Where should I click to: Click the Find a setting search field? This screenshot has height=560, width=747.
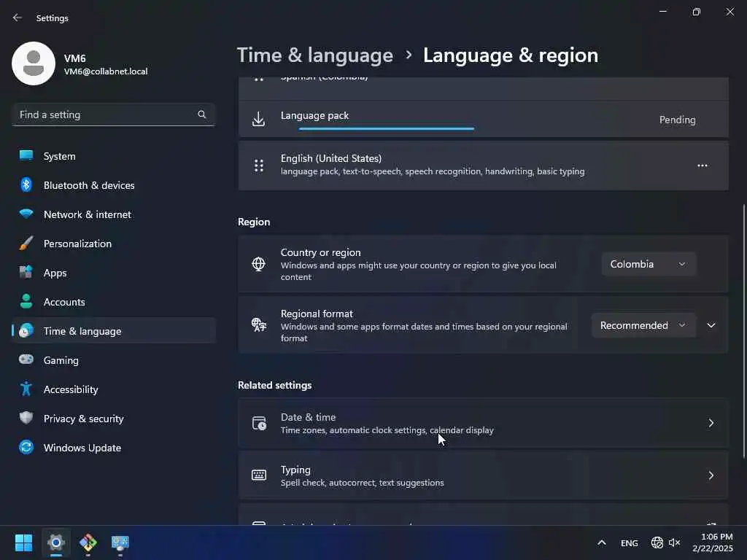coord(114,114)
